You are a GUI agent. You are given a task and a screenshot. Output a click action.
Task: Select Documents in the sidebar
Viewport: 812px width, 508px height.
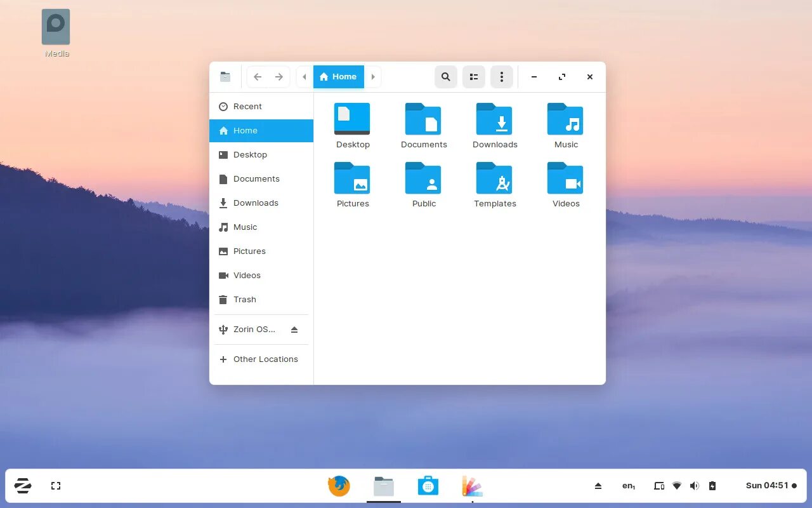(x=261, y=179)
